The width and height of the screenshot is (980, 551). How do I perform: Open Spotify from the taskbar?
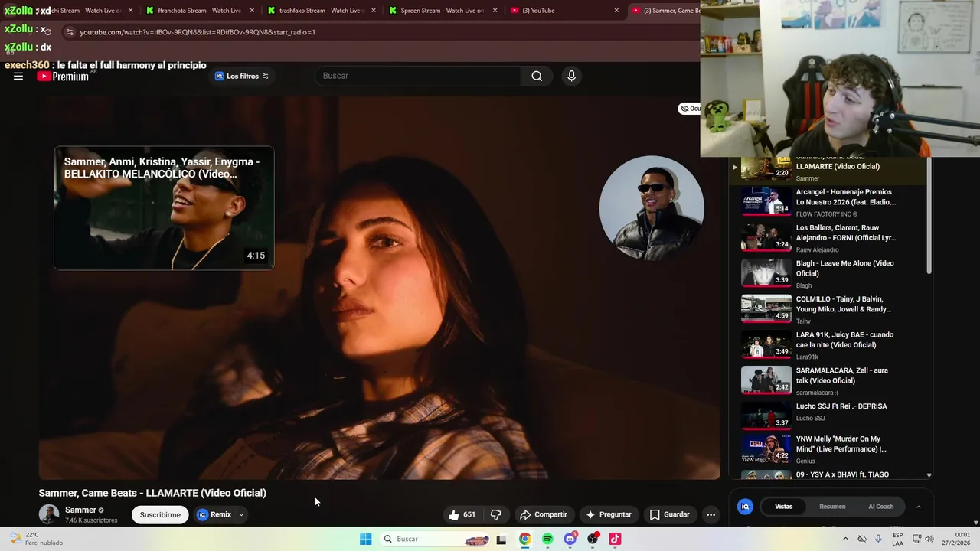coord(547,539)
